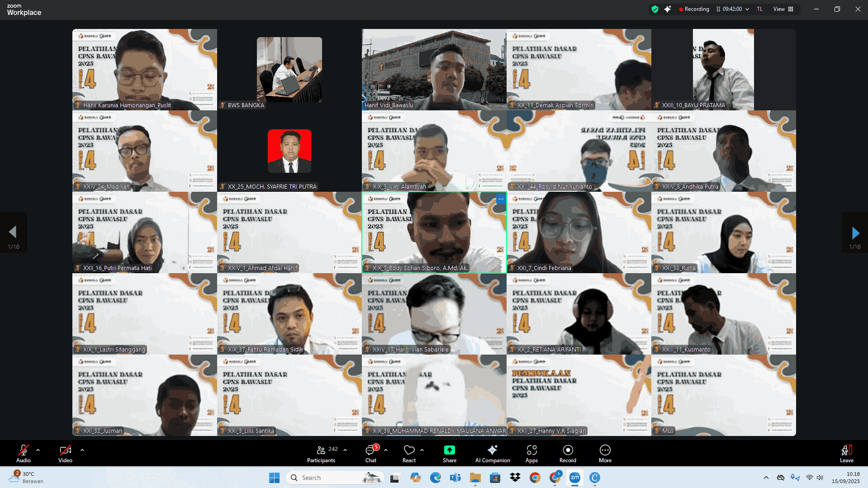The height and width of the screenshot is (488, 868).
Task: Open the Chat panel
Action: pos(370,454)
